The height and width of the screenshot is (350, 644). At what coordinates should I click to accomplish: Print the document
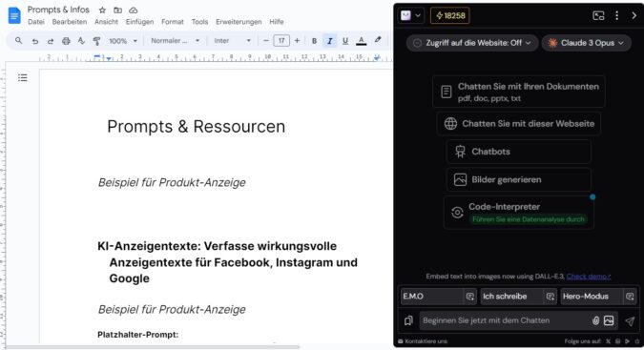(66, 41)
